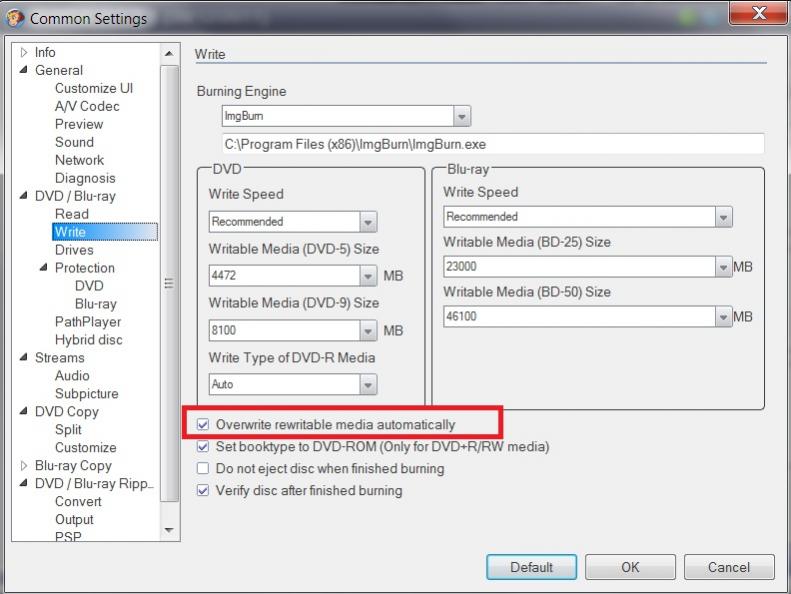This screenshot has width=791, height=594.
Task: Select Drives tree item
Action: point(74,250)
